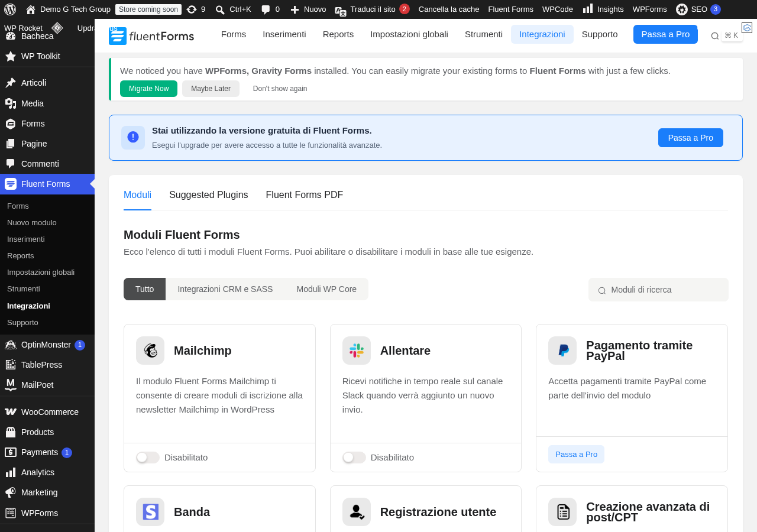Enable the Mailchimp module toggle
This screenshot has height=532, width=757.
tap(148, 458)
